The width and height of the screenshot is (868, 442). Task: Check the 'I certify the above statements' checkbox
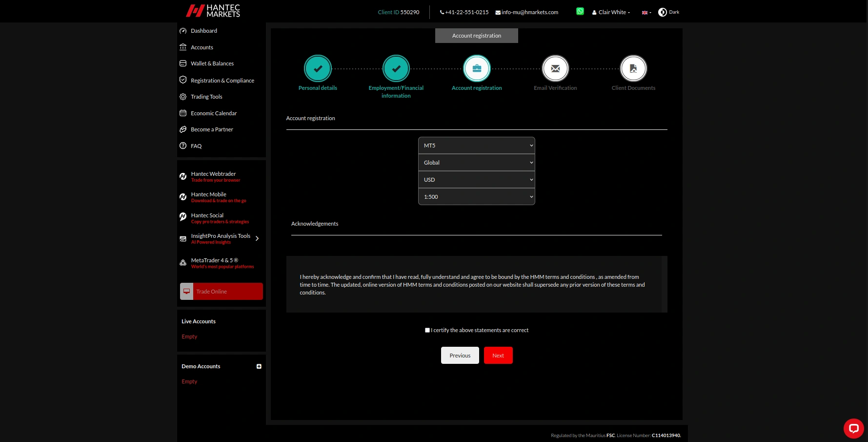[427, 330]
